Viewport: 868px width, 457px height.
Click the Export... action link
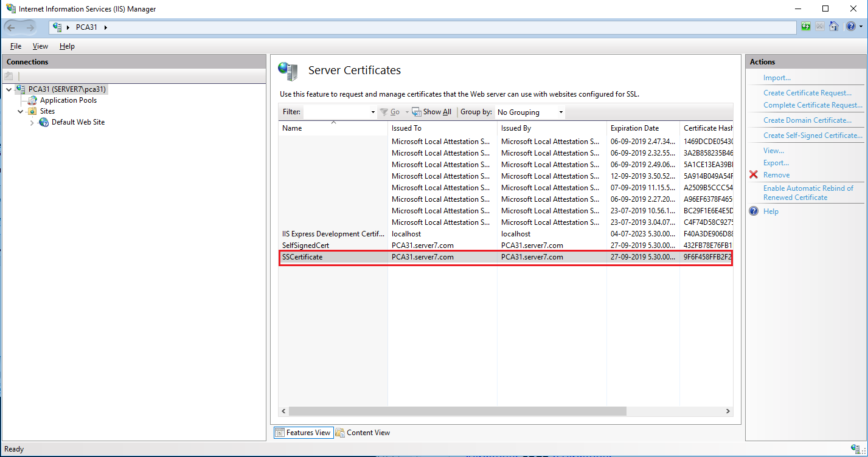(776, 163)
